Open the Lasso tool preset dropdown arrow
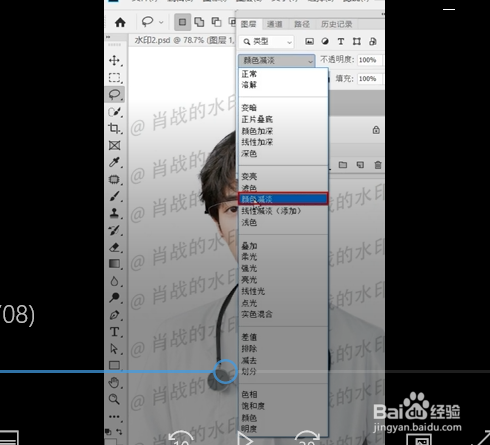The image size is (490, 445). (x=161, y=23)
